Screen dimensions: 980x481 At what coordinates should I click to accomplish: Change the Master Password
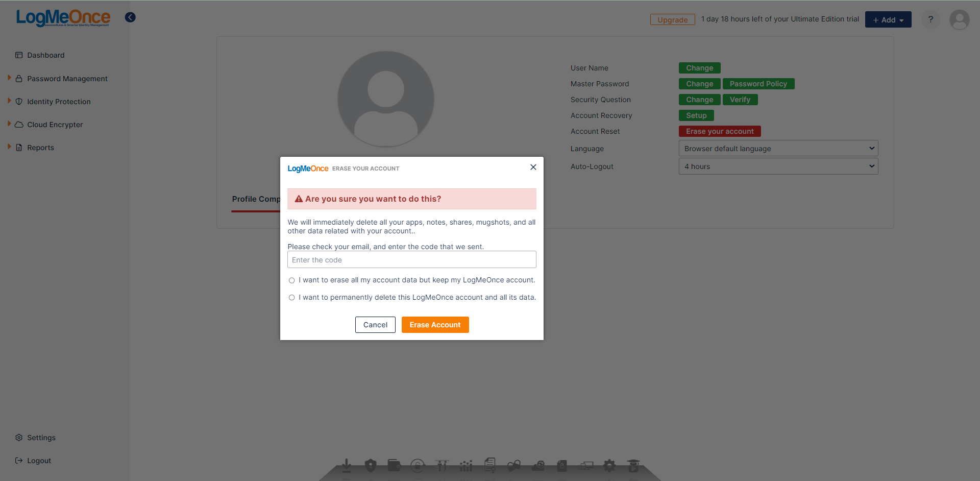coord(699,84)
